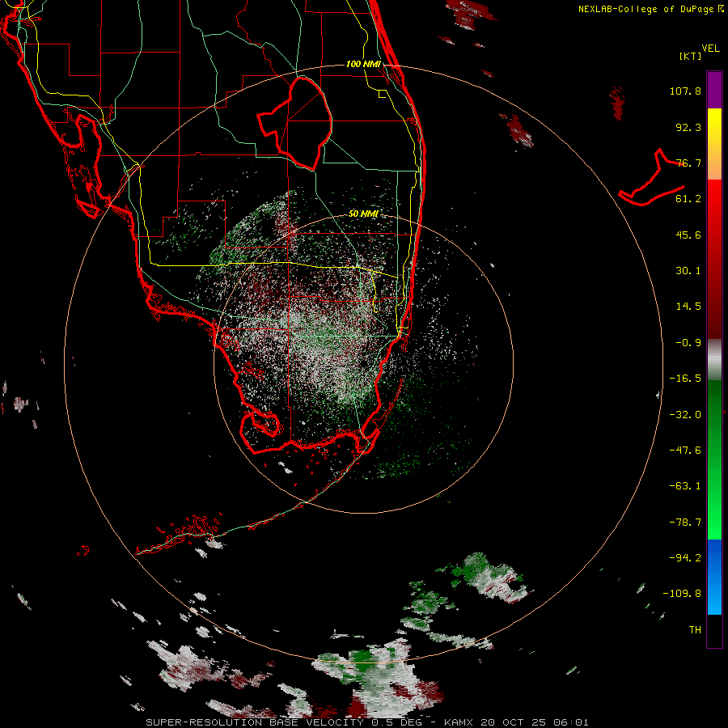Viewport: 728px width, 728px height.
Task: Click the Lake Okeechobee outline on map
Action: [295, 123]
